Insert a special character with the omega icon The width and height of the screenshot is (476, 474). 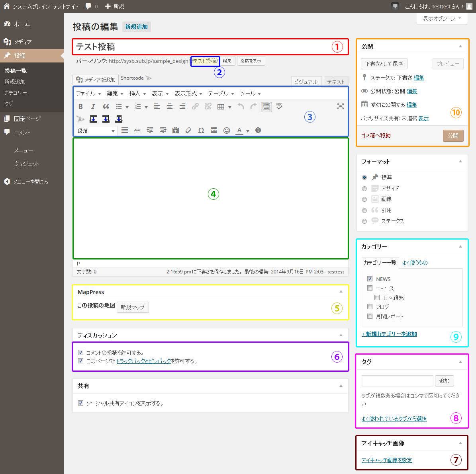pyautogui.click(x=201, y=131)
